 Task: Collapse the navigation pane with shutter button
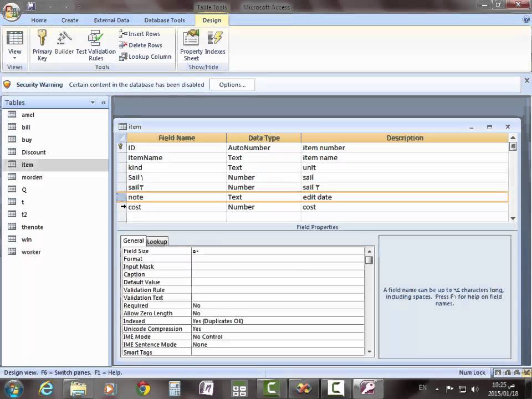pos(104,103)
